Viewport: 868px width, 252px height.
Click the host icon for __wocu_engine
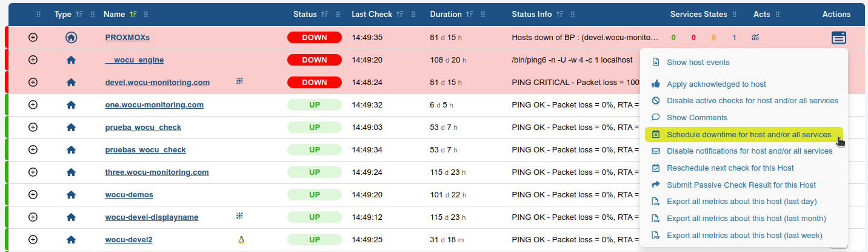(x=71, y=60)
